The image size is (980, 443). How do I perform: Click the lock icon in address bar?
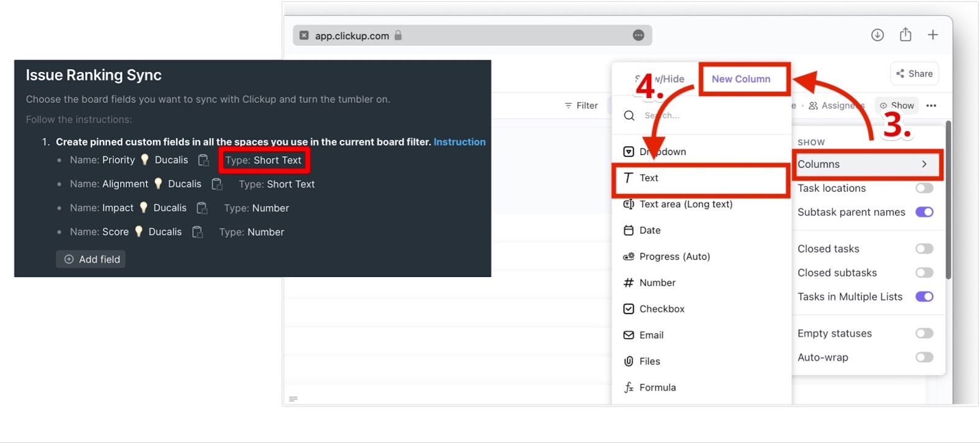tap(398, 35)
